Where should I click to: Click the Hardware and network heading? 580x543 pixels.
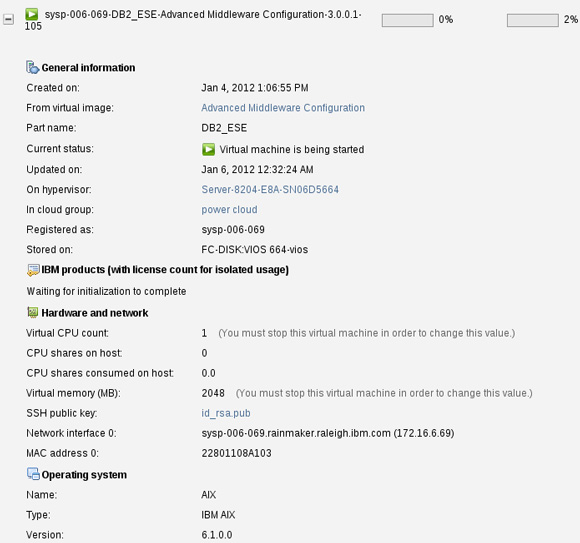point(95,313)
